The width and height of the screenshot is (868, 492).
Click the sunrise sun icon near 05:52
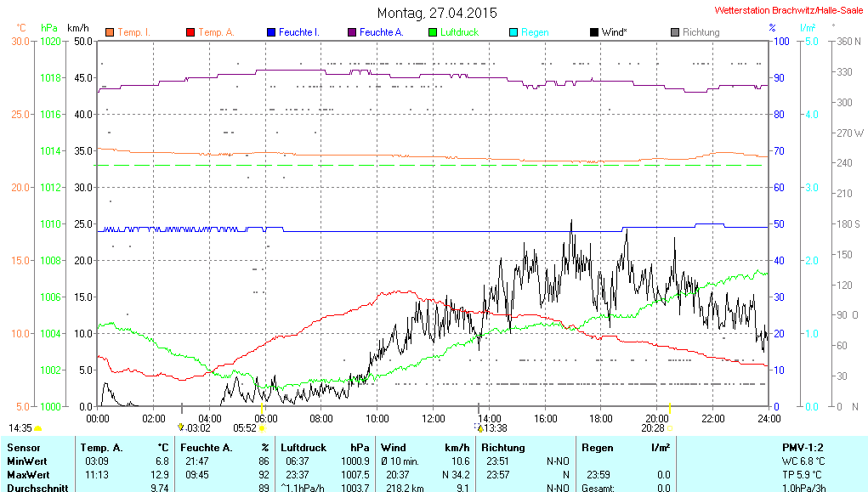coord(263,428)
